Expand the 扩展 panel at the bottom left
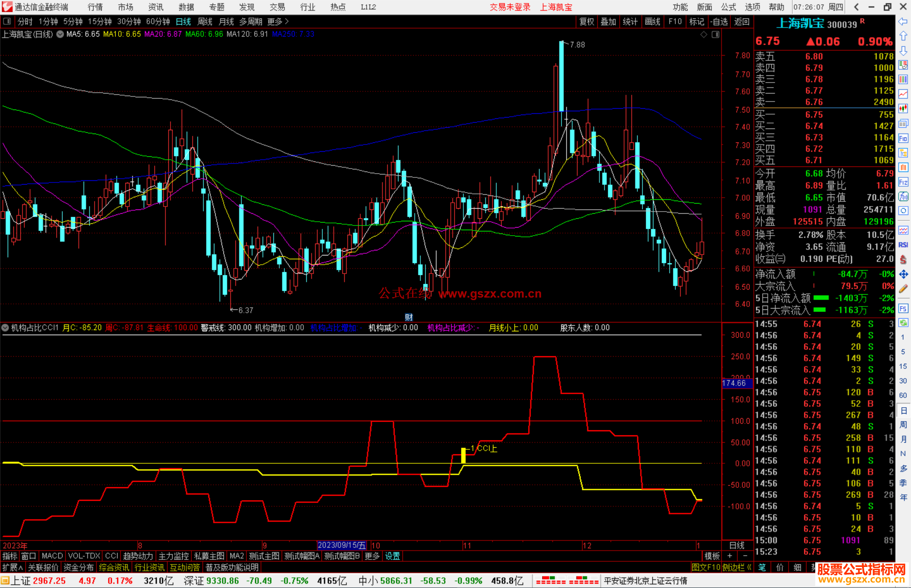This screenshot has height=588, width=911. point(13,567)
